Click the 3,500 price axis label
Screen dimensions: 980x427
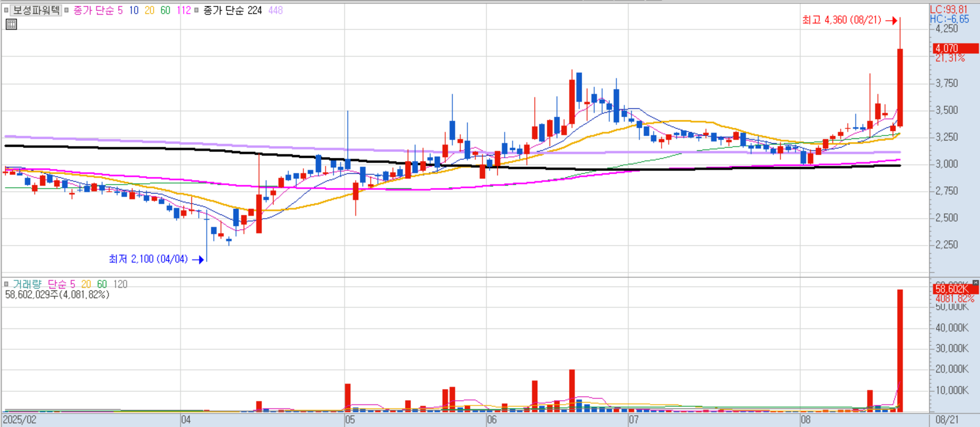click(x=947, y=110)
